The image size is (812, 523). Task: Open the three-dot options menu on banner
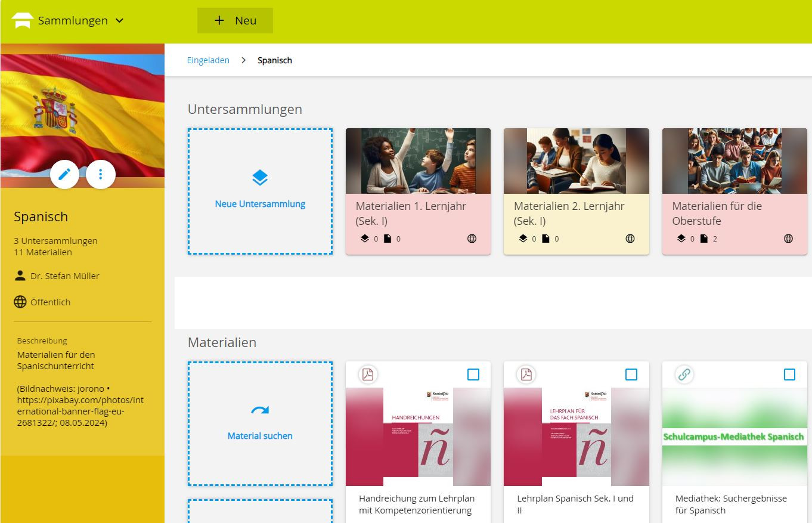[x=101, y=174]
